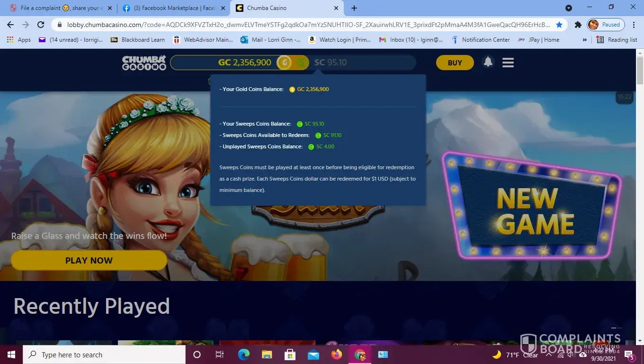The image size is (644, 364).
Task: Click the "SC 4.00" unplayed value
Action: (x=325, y=146)
